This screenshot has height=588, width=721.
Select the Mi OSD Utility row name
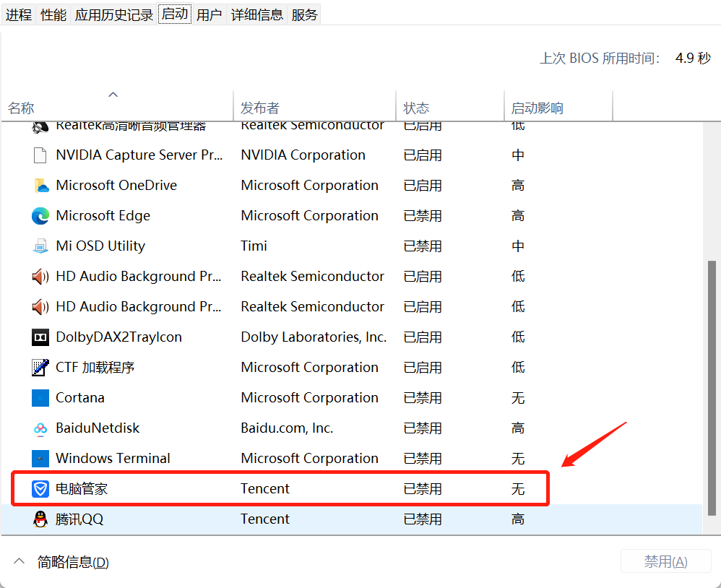(x=100, y=246)
